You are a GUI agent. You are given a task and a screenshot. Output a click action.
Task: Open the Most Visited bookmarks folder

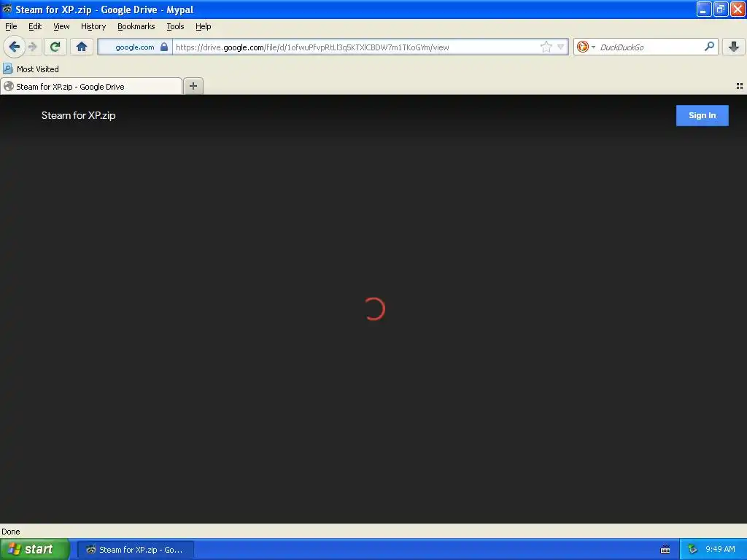point(31,69)
